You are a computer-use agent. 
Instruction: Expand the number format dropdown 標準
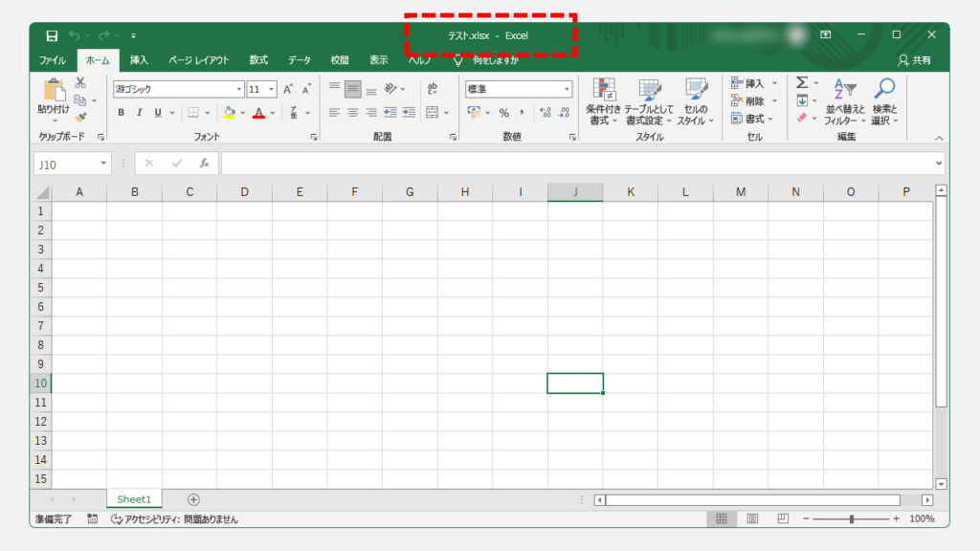tap(567, 89)
